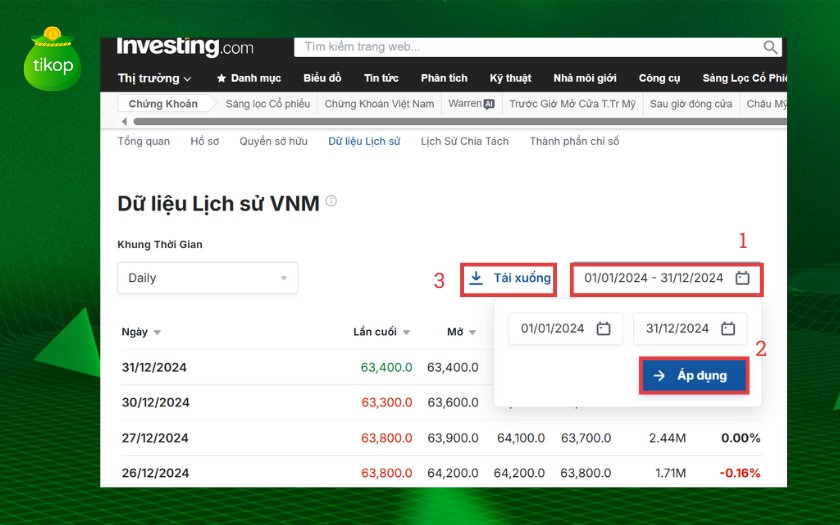Open the Tin tức menu item

pos(381,78)
